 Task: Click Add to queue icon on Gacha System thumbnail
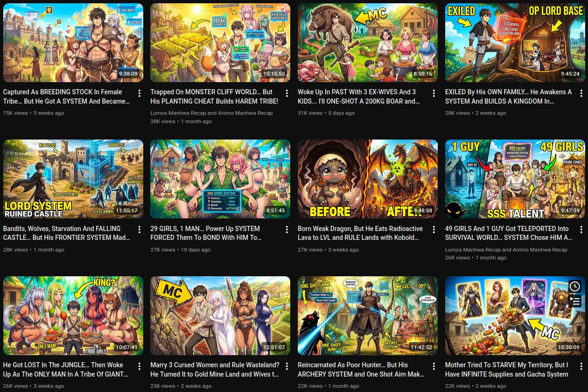pyautogui.click(x=575, y=301)
